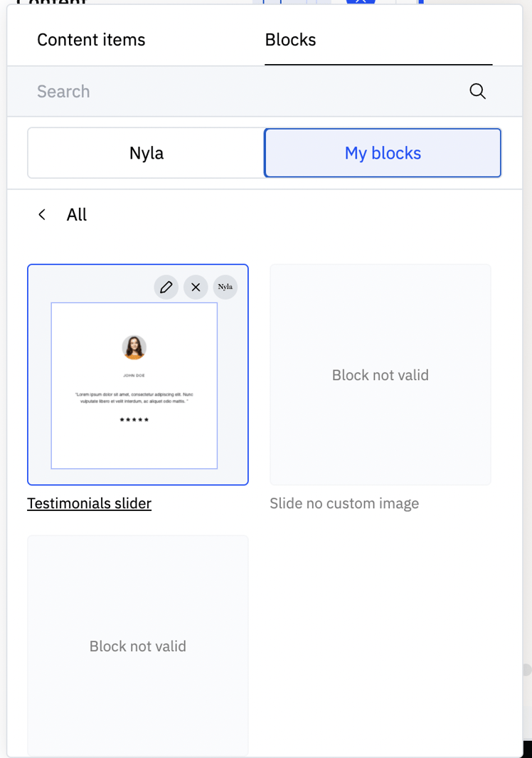This screenshot has height=758, width=532.
Task: Remove Testimonials slider using the X icon
Action: tap(196, 287)
